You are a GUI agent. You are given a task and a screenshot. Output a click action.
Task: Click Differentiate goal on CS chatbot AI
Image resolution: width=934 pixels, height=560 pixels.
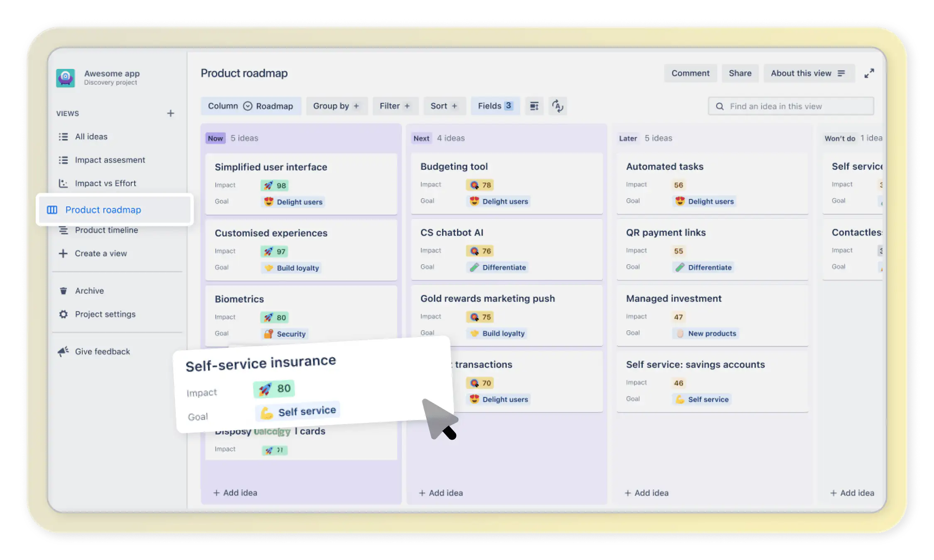pyautogui.click(x=498, y=268)
